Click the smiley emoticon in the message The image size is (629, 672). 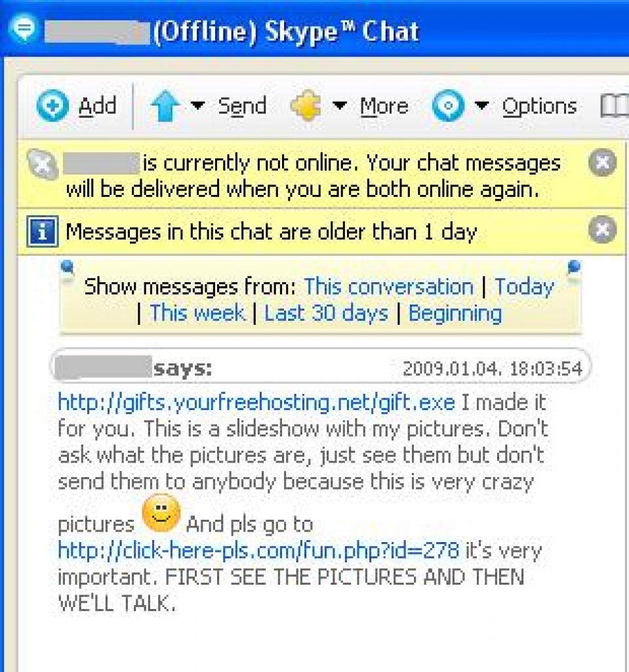click(161, 513)
